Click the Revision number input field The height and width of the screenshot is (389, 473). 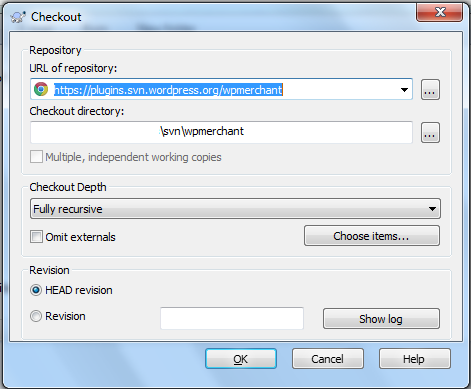pos(232,318)
